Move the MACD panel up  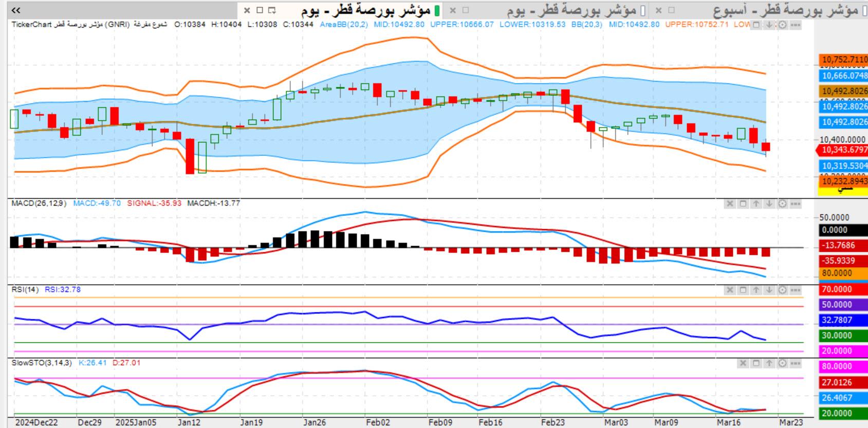756,203
